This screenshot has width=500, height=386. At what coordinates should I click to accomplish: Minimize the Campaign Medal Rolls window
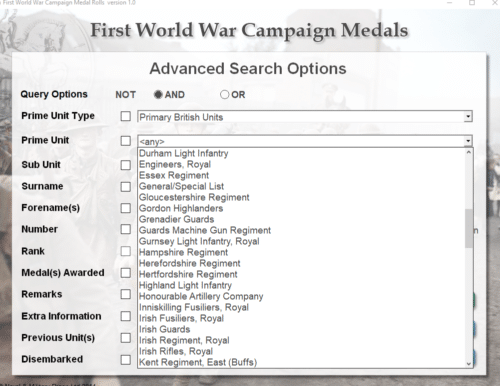(x=450, y=3)
